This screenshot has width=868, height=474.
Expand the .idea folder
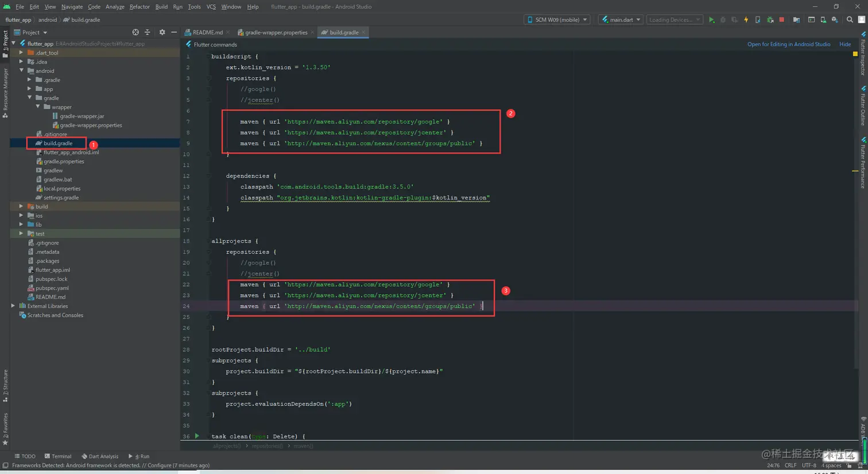click(x=21, y=62)
